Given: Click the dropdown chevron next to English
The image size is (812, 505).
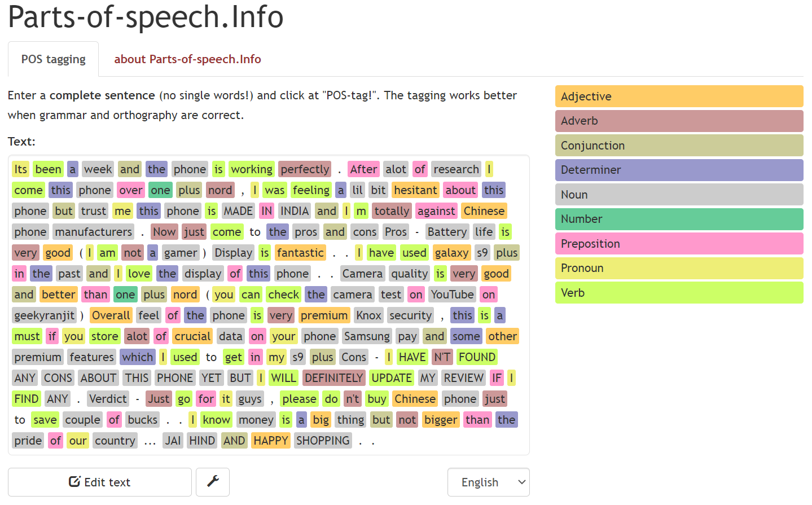Looking at the screenshot, I should [522, 482].
